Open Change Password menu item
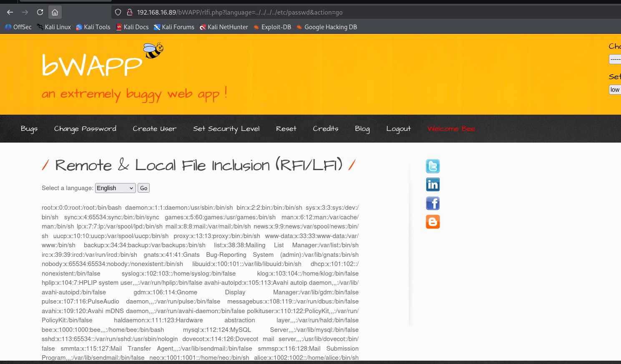The width and height of the screenshot is (621, 364). (85, 128)
